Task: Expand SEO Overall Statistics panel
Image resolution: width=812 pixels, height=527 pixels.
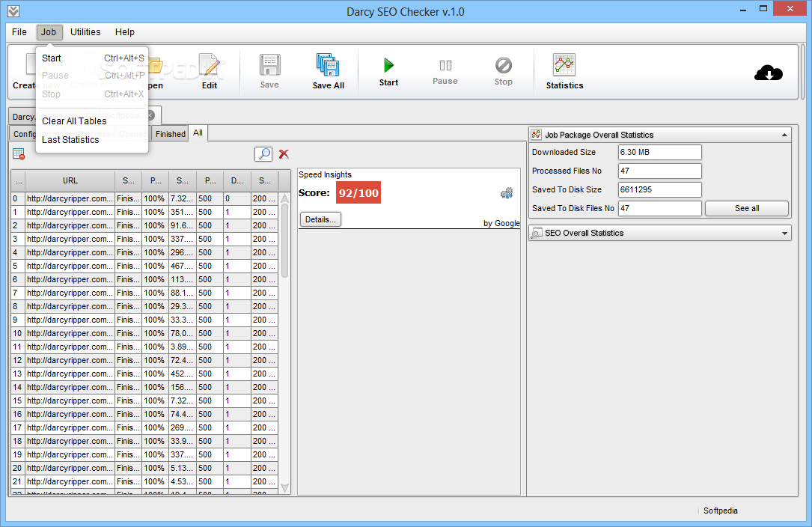Action: coord(784,234)
